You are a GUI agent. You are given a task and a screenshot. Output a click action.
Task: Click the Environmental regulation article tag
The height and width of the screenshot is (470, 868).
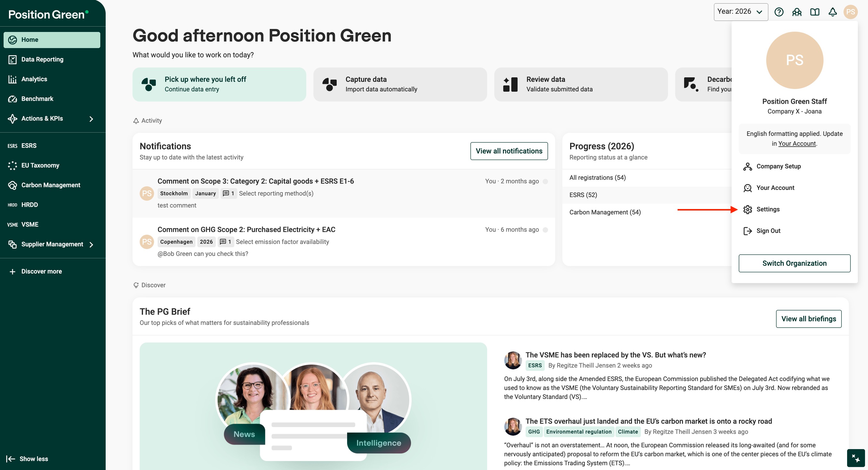click(578, 432)
